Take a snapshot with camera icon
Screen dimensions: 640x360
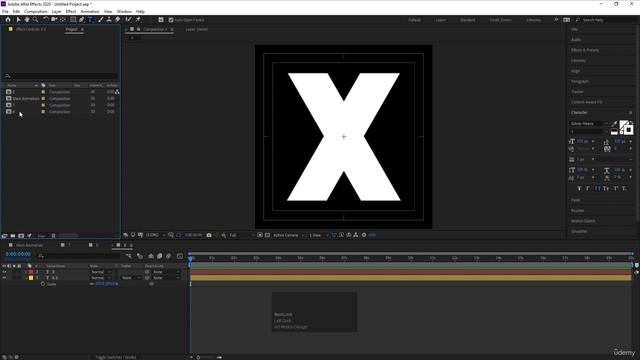click(209, 235)
